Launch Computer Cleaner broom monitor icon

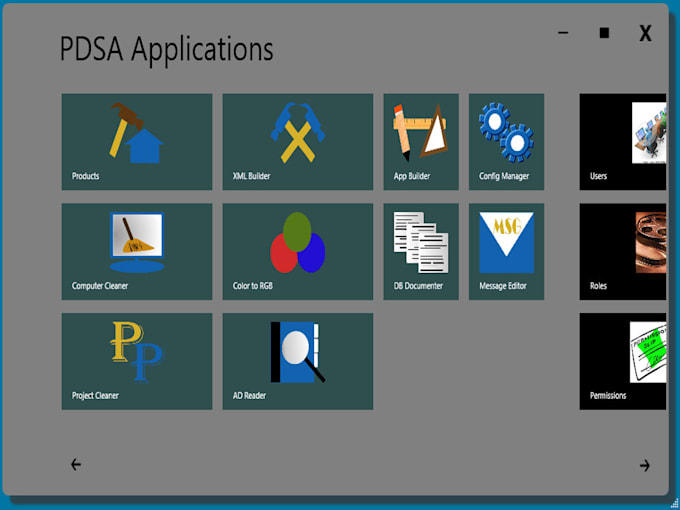point(137,242)
